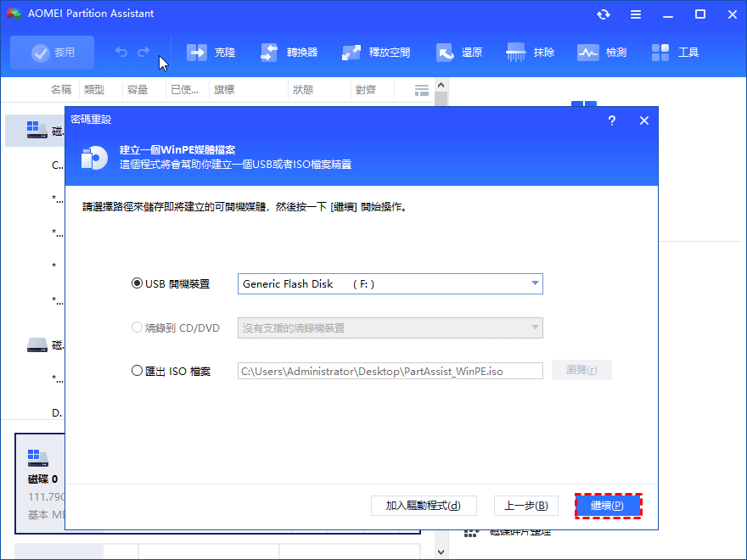Click the 類型 column header
The height and width of the screenshot is (560, 747).
click(x=94, y=90)
